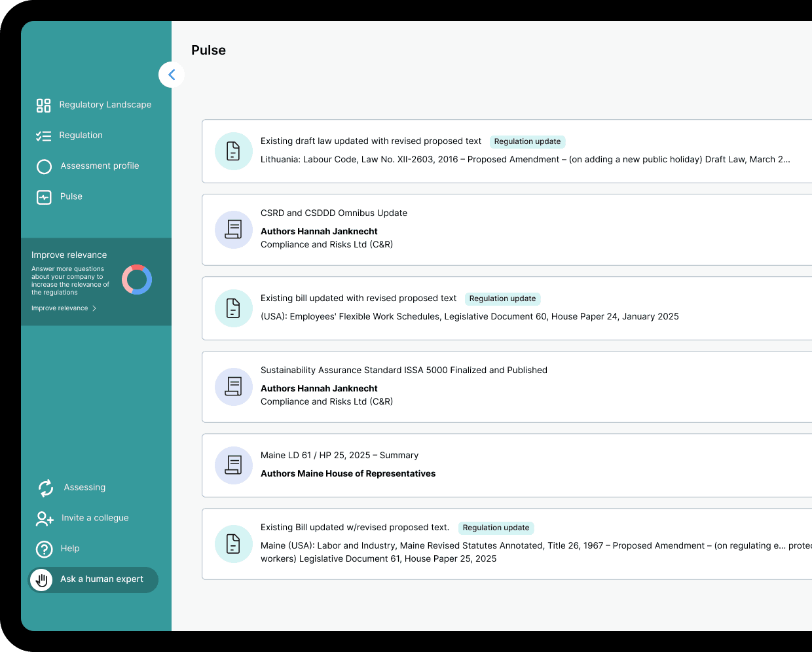Follow the small Improve relevance link

point(60,308)
